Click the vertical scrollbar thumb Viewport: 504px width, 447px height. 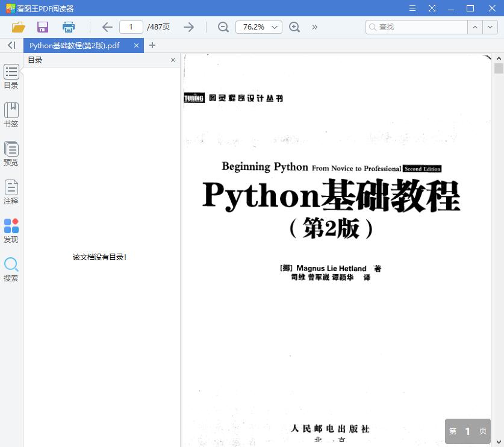499,69
